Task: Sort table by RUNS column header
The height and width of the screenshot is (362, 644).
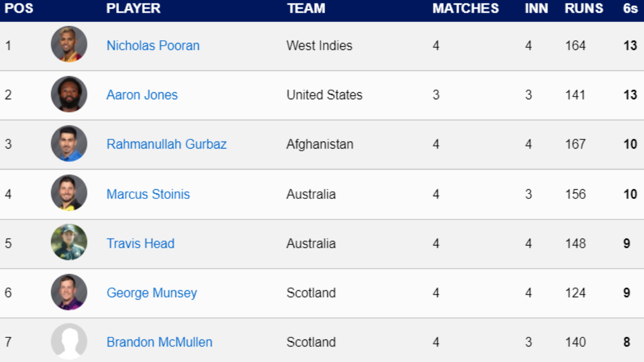Action: click(x=584, y=9)
